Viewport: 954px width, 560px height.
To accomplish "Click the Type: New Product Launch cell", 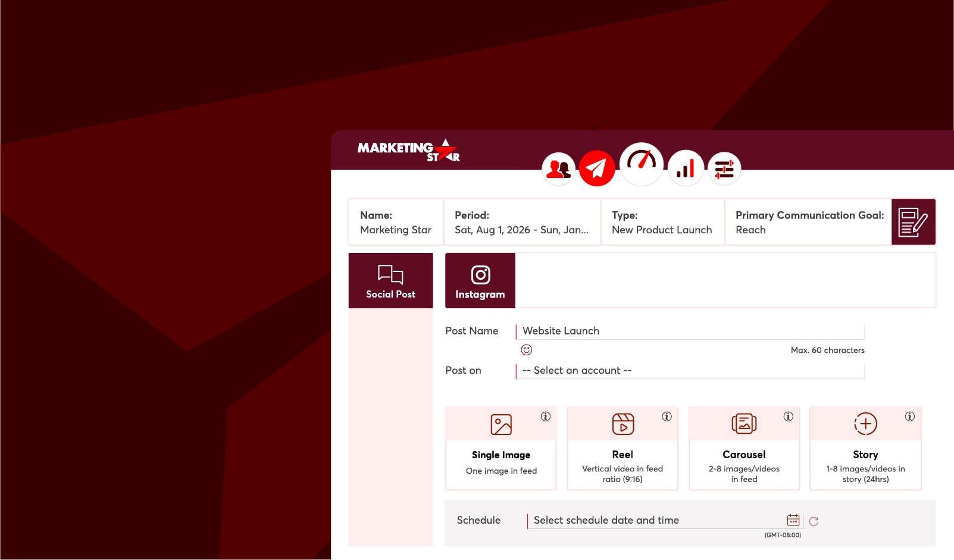I will (x=662, y=223).
